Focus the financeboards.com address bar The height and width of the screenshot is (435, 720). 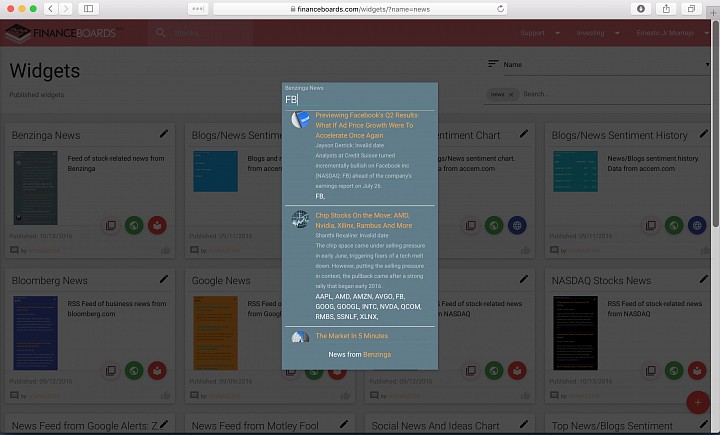(360, 9)
